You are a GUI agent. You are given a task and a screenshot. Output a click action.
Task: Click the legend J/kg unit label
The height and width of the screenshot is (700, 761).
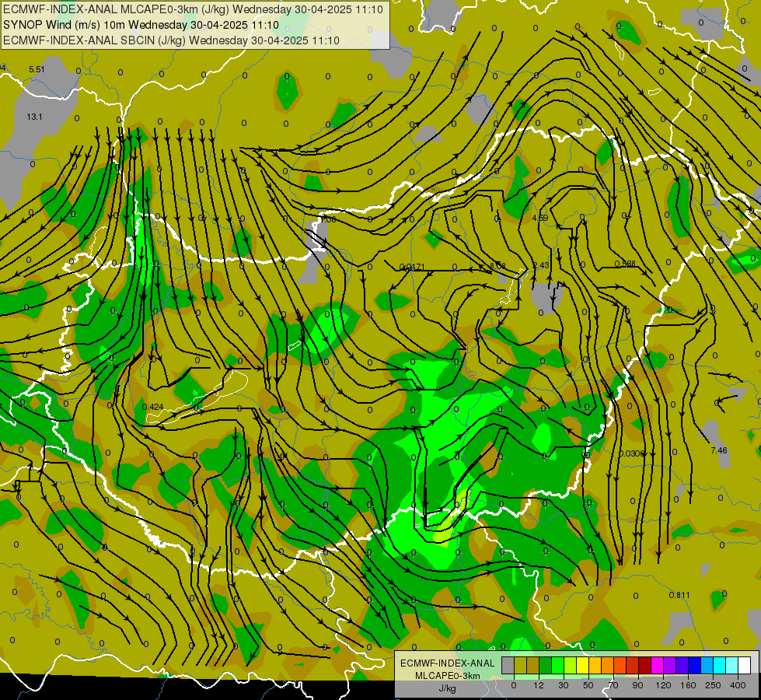tap(447, 688)
